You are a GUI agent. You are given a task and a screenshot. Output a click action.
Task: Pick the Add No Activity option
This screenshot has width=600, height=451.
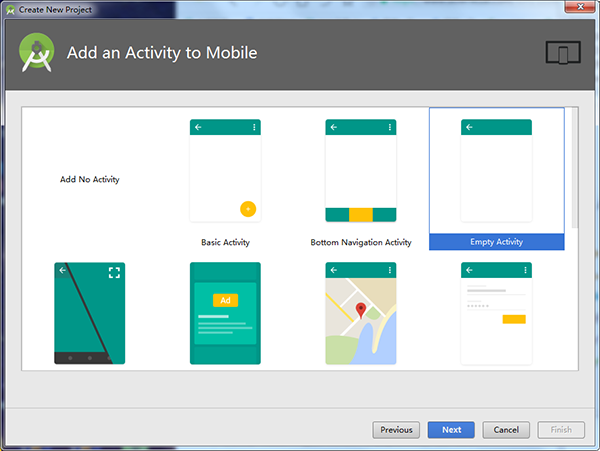point(89,180)
